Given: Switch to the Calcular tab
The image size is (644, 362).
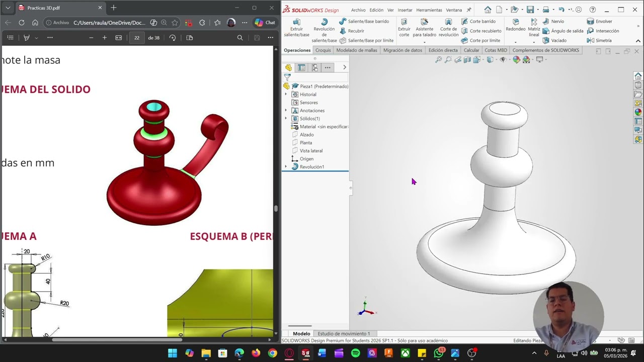Looking at the screenshot, I should tap(471, 50).
